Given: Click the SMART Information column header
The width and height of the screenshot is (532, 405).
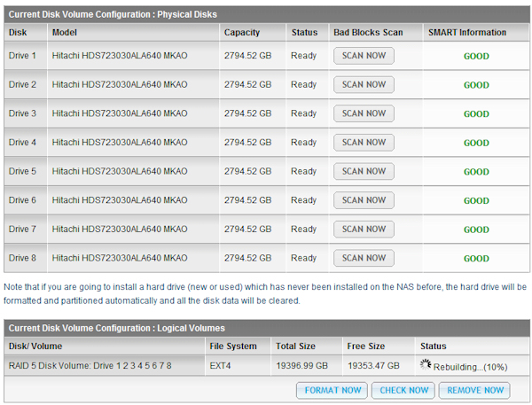Looking at the screenshot, I should coord(467,33).
